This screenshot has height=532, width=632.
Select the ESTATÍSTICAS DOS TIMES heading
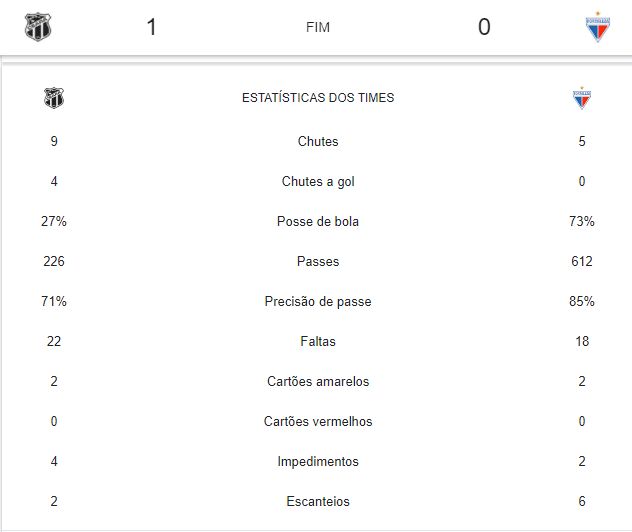click(318, 98)
